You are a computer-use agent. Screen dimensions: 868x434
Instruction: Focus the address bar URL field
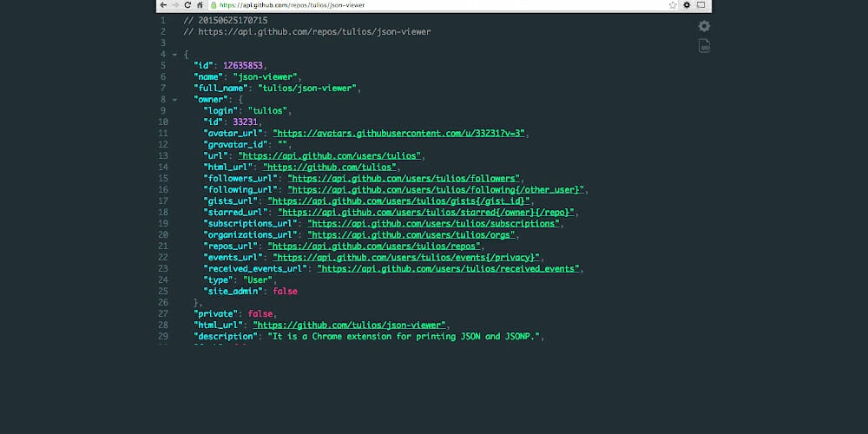[437, 5]
